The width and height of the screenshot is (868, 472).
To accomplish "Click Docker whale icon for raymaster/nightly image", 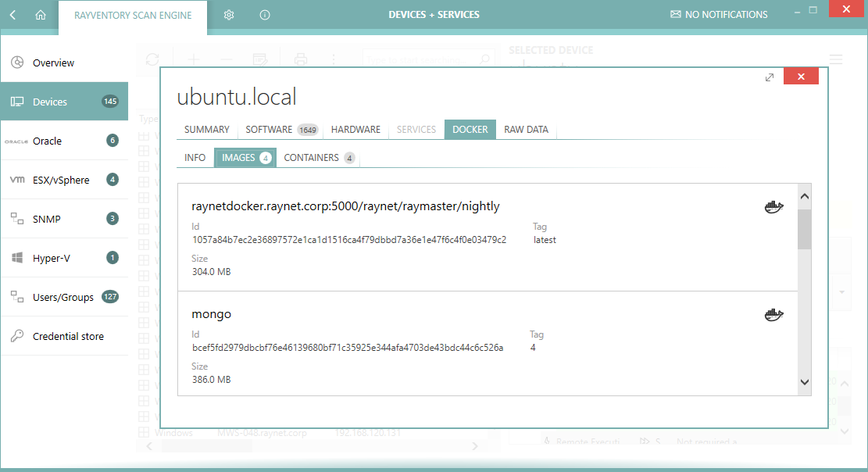I will (773, 207).
